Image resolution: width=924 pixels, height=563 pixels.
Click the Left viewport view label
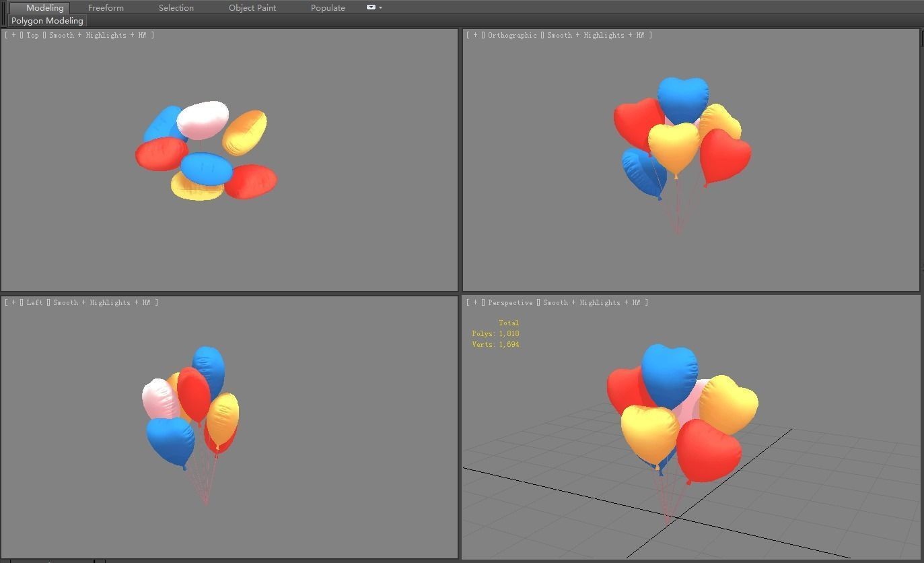tap(34, 302)
